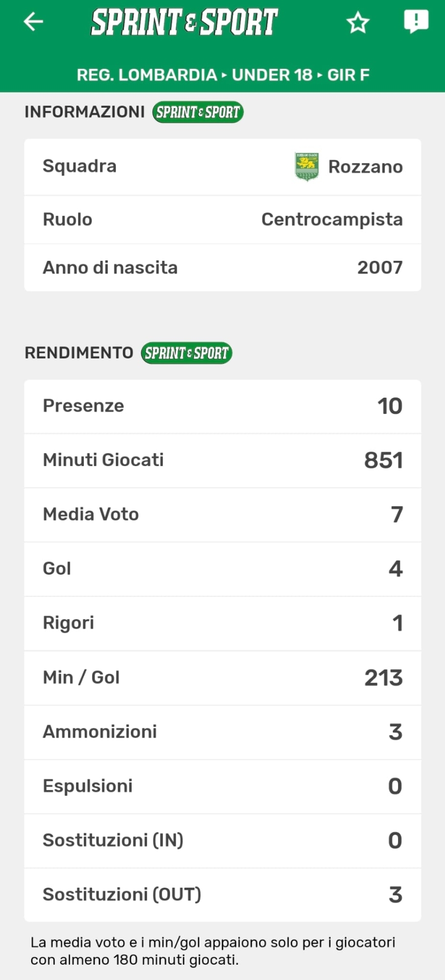445x980 pixels.
Task: Open REG. LOMBARDIA breadcrumb
Action: [x=147, y=75]
